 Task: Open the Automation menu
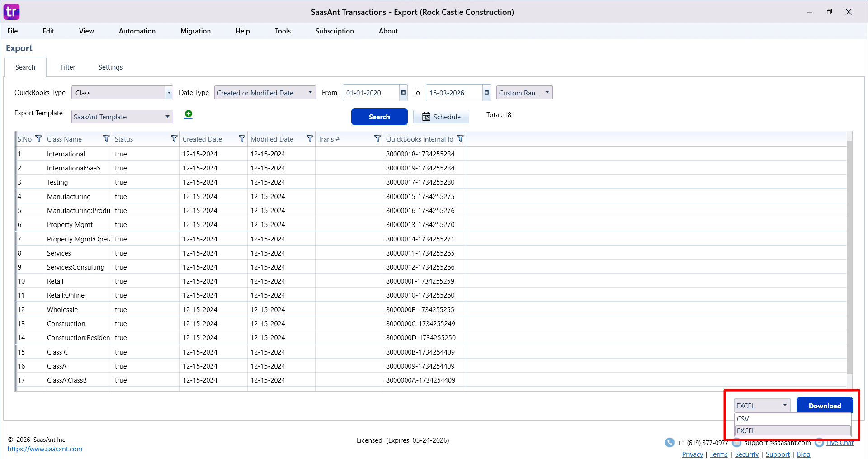point(137,31)
